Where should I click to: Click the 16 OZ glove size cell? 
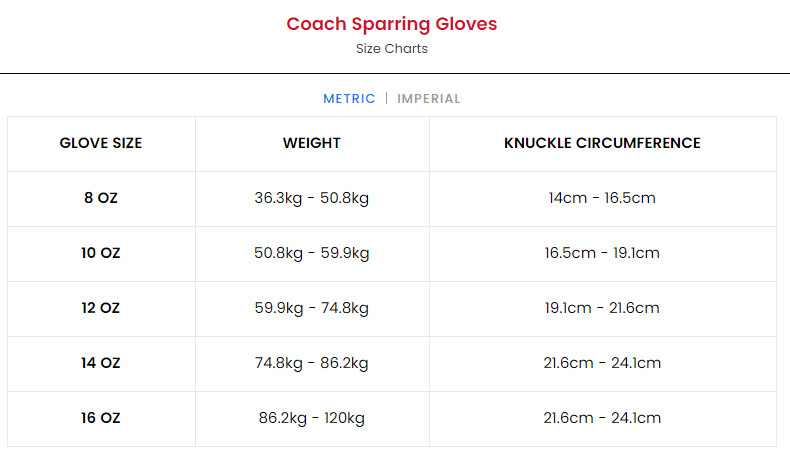point(101,418)
